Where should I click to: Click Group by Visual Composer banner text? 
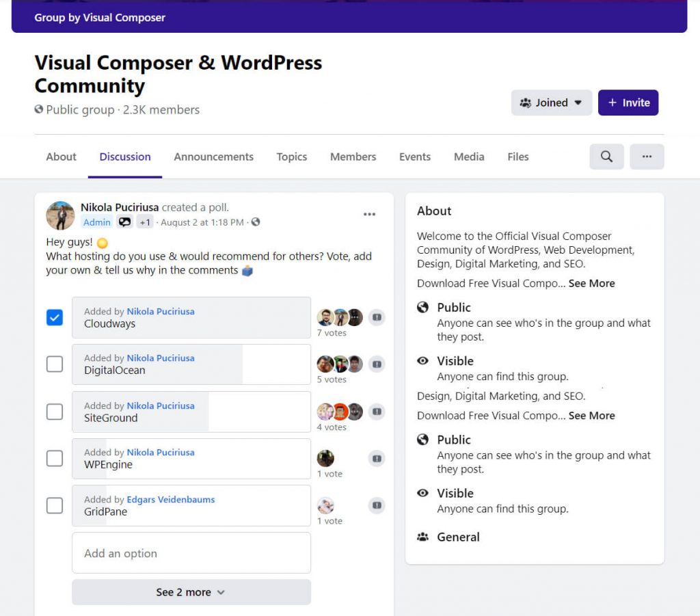point(100,17)
